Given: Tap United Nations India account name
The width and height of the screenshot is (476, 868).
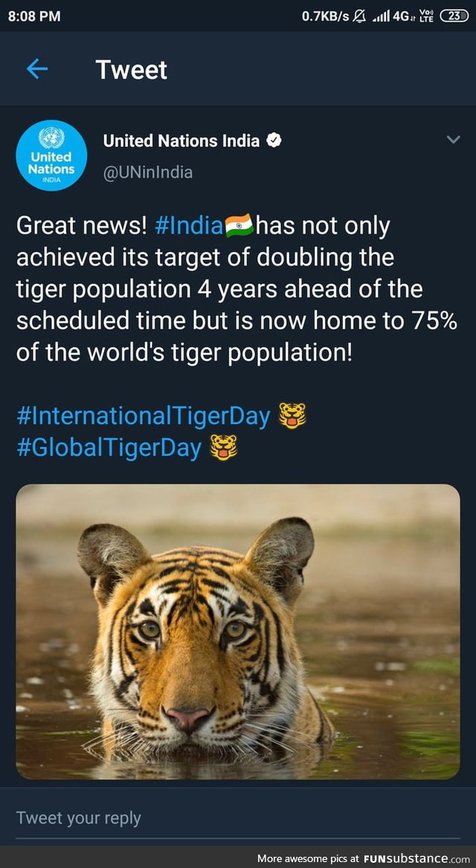Looking at the screenshot, I should pos(181,141).
